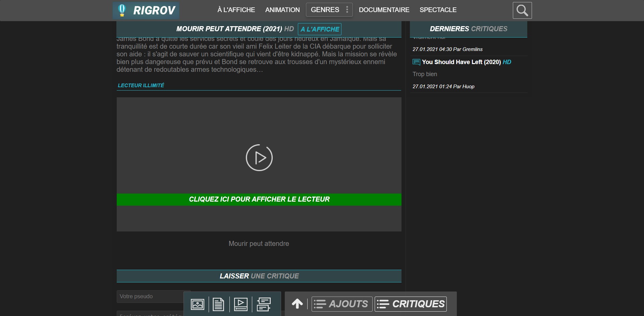Toggle the CRITIQUES list button

tap(411, 304)
